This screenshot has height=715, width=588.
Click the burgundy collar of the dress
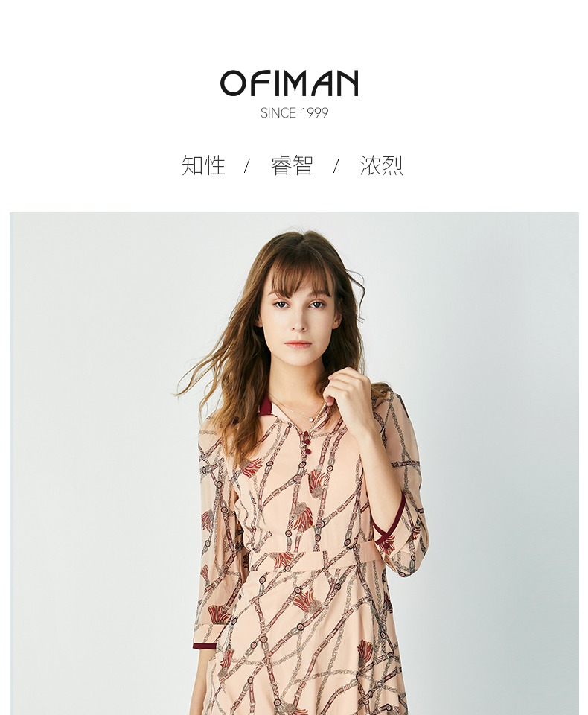(265, 405)
